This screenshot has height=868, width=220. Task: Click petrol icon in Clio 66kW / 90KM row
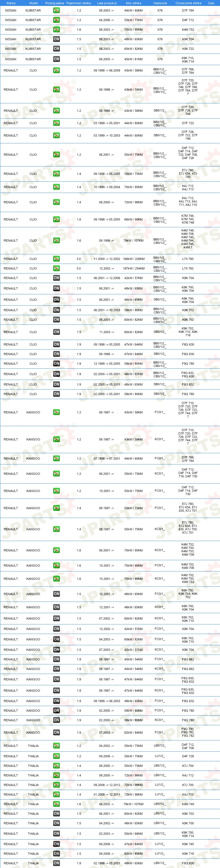pos(56,219)
